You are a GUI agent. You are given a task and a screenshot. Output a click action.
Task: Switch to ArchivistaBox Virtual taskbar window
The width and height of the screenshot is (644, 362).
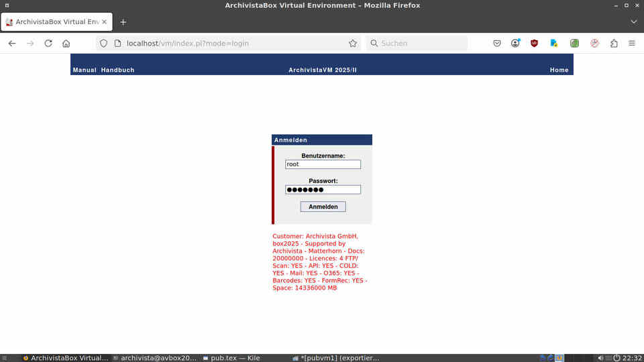coord(66,358)
